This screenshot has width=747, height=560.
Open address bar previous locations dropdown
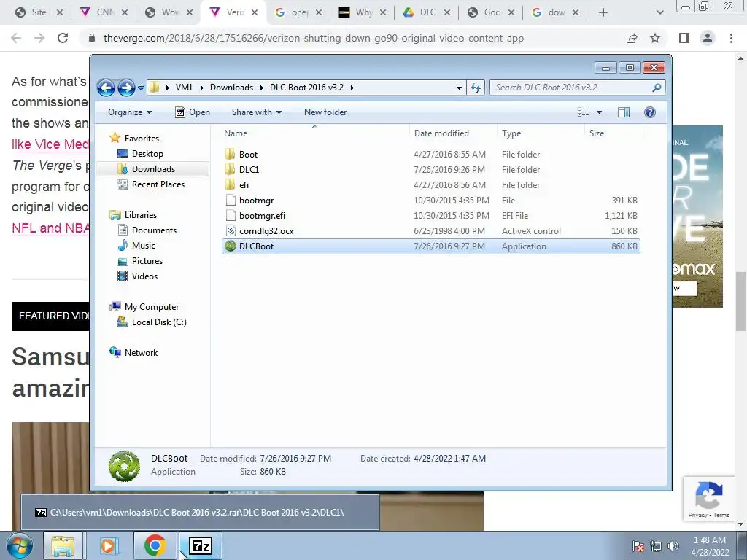[x=459, y=87]
